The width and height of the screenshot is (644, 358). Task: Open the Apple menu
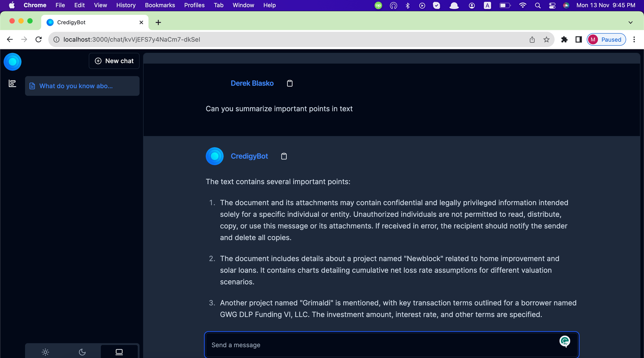pos(11,5)
